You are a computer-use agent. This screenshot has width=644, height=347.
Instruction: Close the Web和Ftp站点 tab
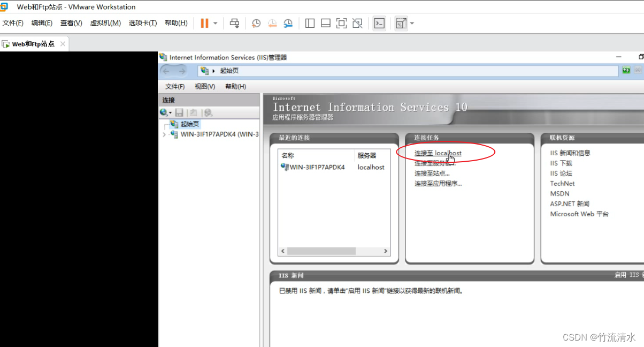coord(63,44)
